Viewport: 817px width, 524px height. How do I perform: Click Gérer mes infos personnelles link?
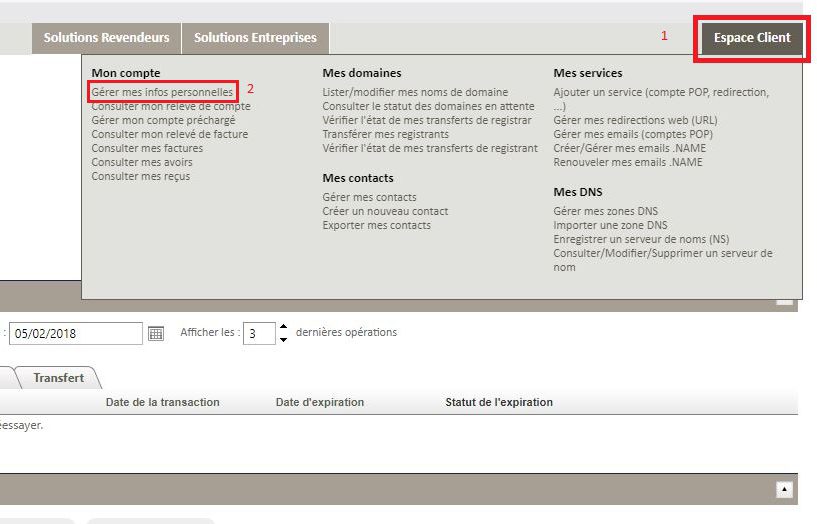tap(162, 92)
